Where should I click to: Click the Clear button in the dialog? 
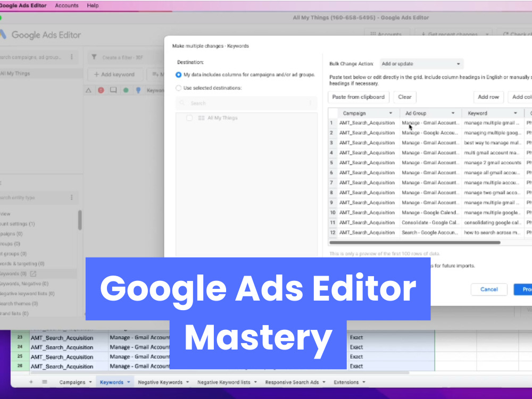(x=405, y=97)
